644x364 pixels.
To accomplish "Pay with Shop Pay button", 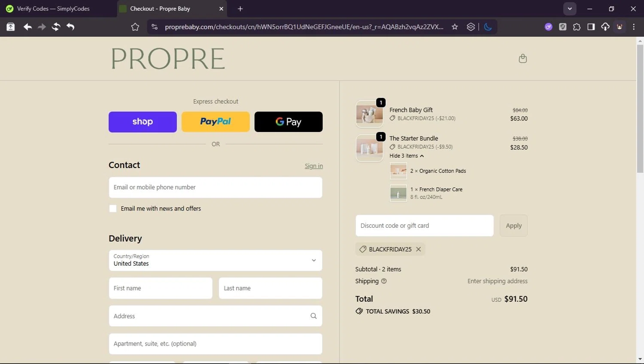I will coord(143,122).
